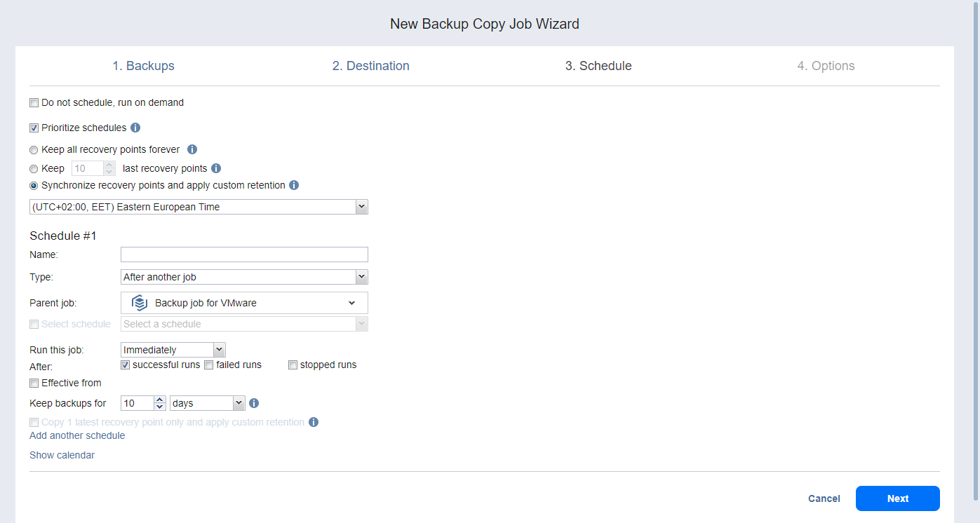
Task: Click info icon beside Copy 1 latest recovery point
Action: click(x=314, y=422)
